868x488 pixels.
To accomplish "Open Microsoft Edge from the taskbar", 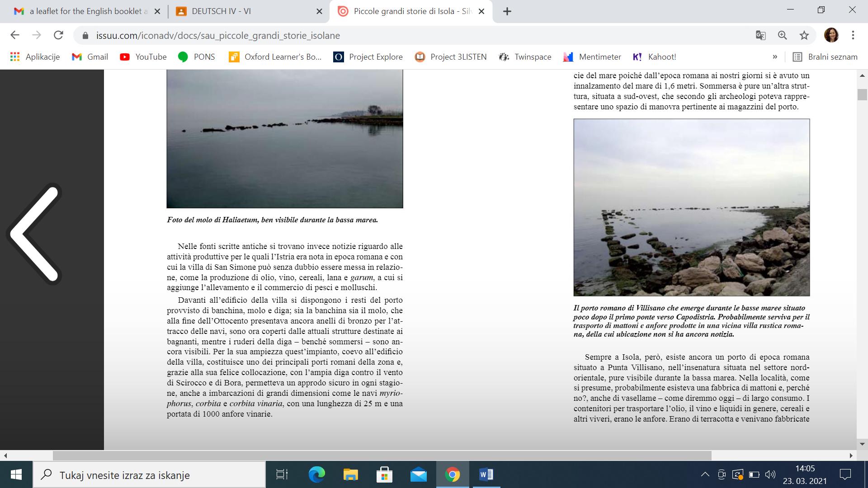I will (x=316, y=474).
